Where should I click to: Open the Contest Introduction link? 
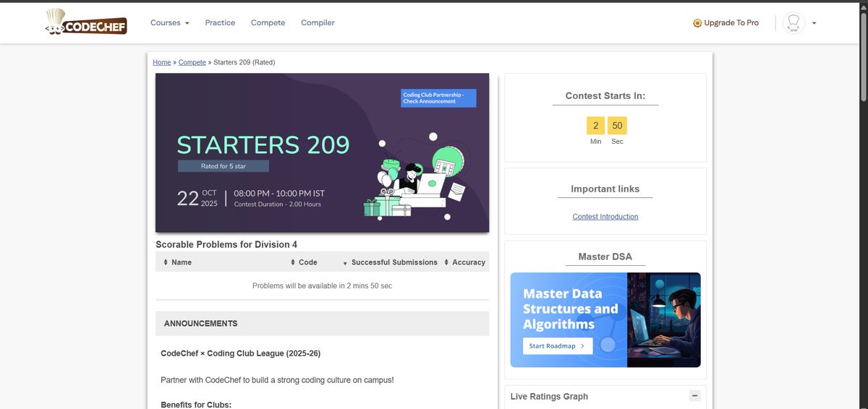click(605, 217)
